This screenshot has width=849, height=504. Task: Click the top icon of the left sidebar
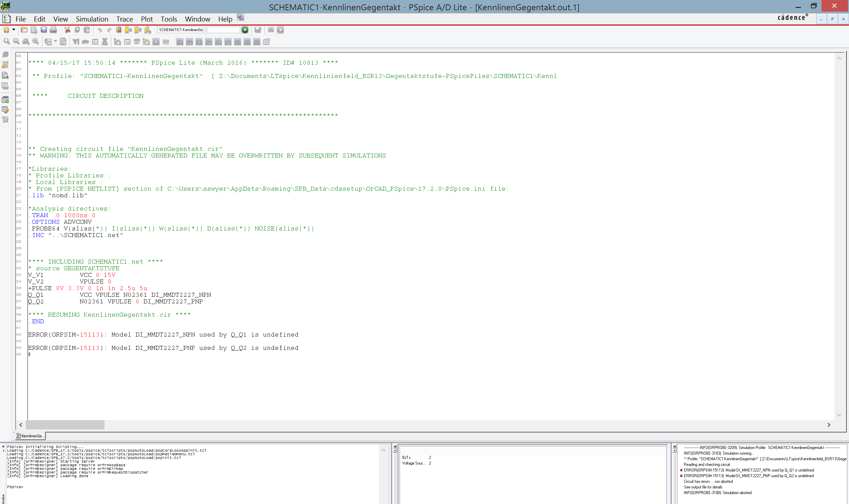[x=5, y=55]
